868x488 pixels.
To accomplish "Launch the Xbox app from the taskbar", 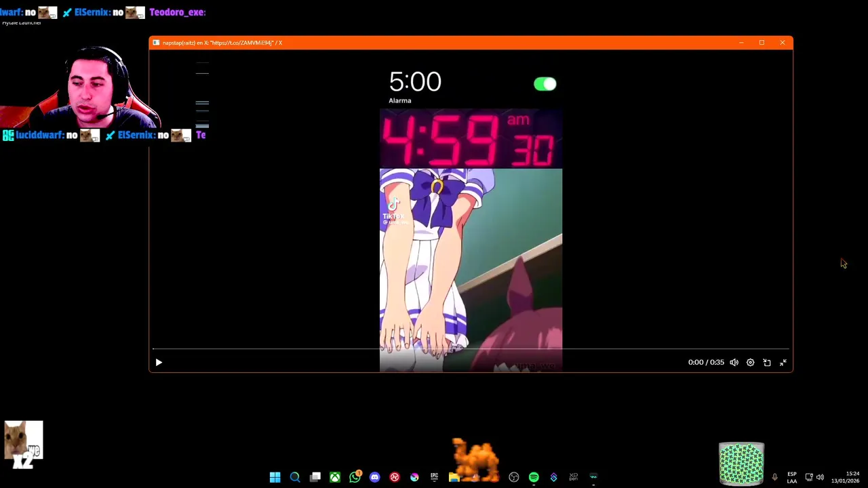I will tap(335, 477).
